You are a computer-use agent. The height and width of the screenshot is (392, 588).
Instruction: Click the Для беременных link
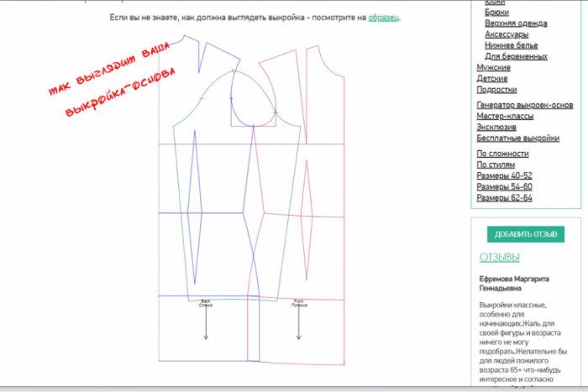[516, 56]
